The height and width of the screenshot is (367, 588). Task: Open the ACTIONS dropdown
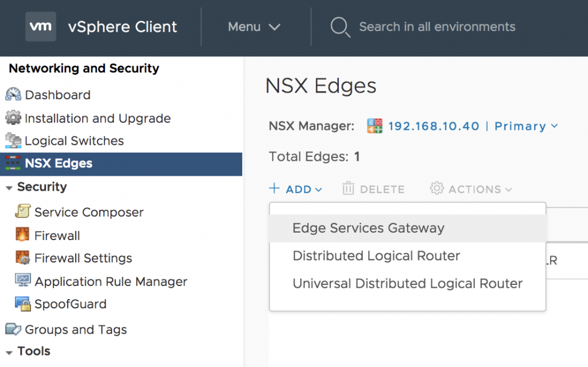470,188
